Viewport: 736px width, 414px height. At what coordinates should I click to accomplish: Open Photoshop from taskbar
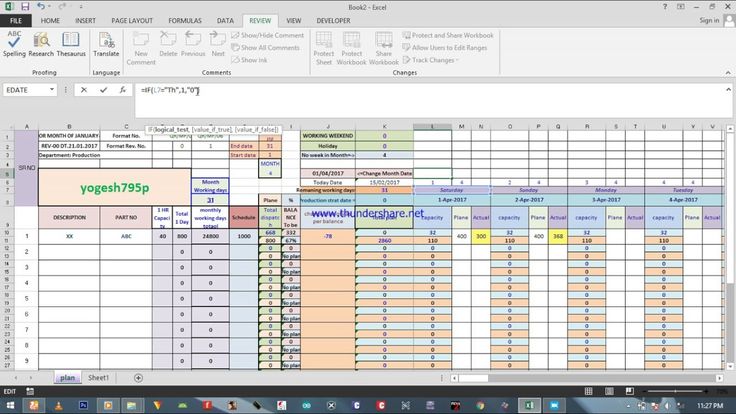[83, 405]
